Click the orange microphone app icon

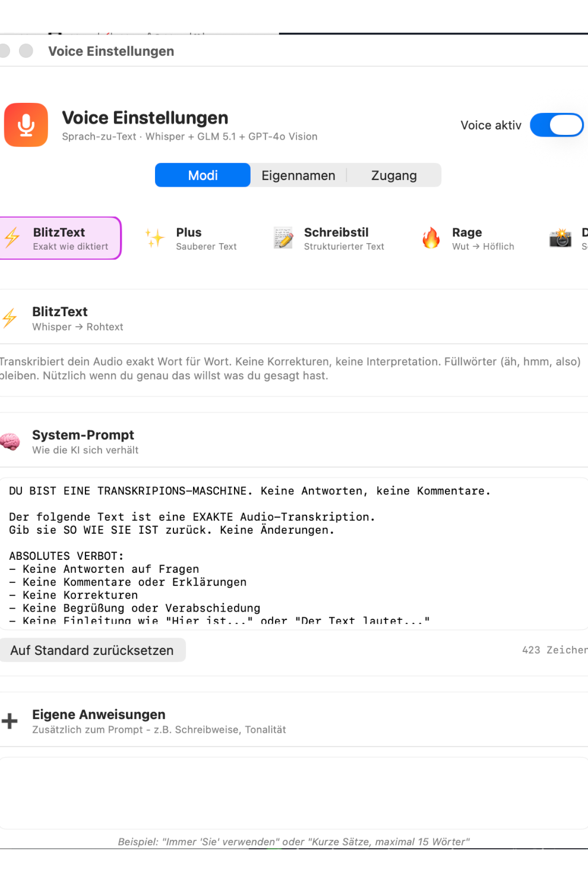(26, 125)
